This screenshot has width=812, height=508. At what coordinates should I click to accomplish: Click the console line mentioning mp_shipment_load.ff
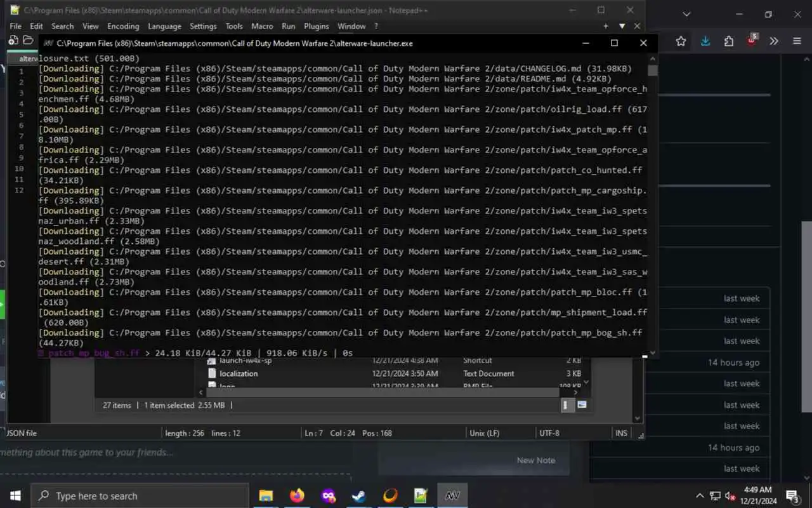coord(343,317)
